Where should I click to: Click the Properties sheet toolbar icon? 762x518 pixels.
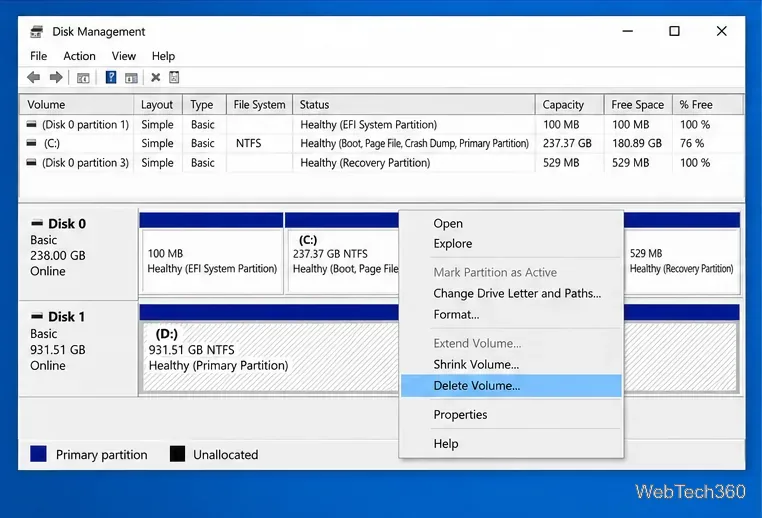coord(174,77)
